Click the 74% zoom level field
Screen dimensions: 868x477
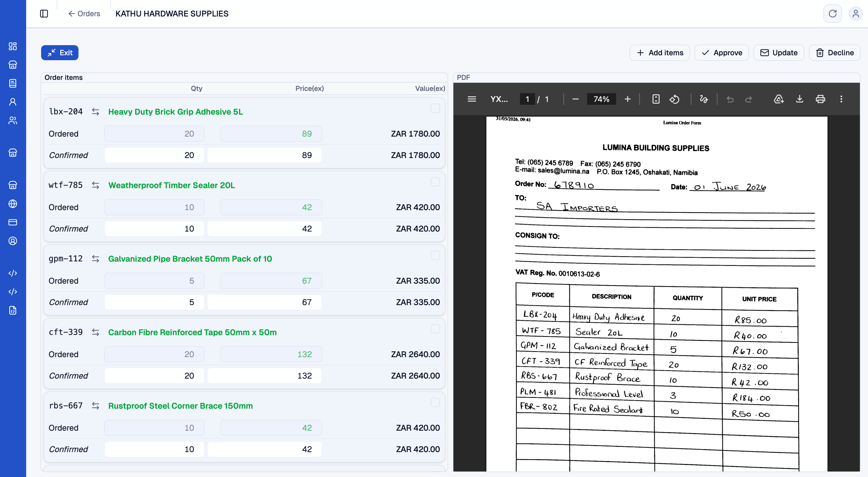coord(601,99)
